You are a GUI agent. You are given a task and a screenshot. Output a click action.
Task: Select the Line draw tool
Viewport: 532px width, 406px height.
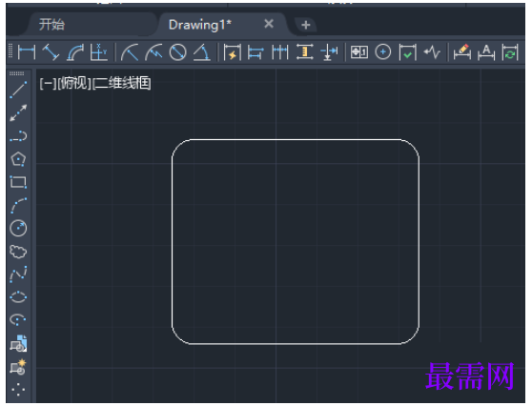[x=18, y=90]
